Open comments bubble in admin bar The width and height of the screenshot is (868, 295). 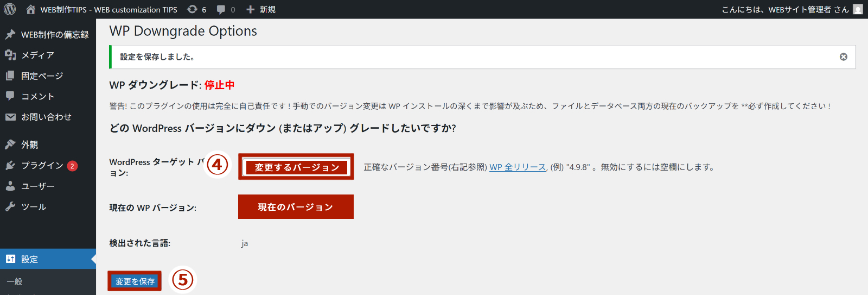point(221,9)
